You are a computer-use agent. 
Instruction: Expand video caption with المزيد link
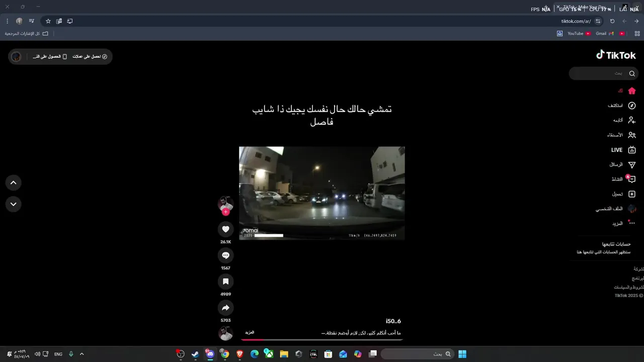pyautogui.click(x=250, y=333)
